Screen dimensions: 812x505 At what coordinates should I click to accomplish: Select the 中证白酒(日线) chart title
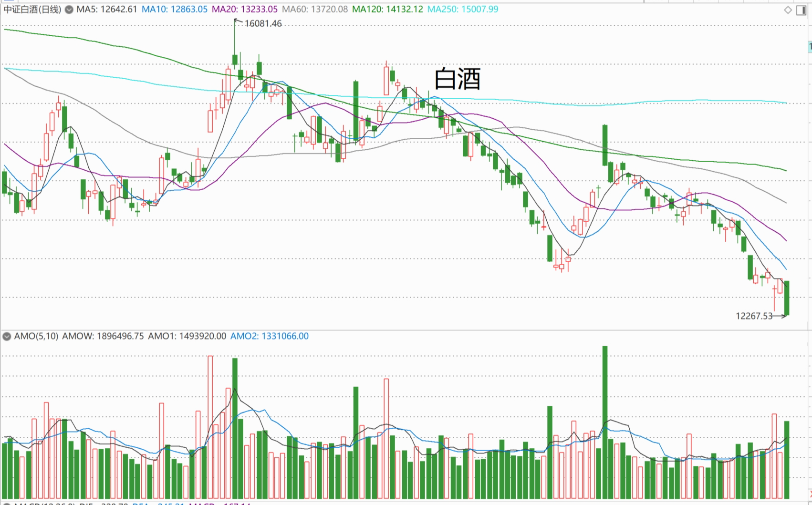[32, 10]
